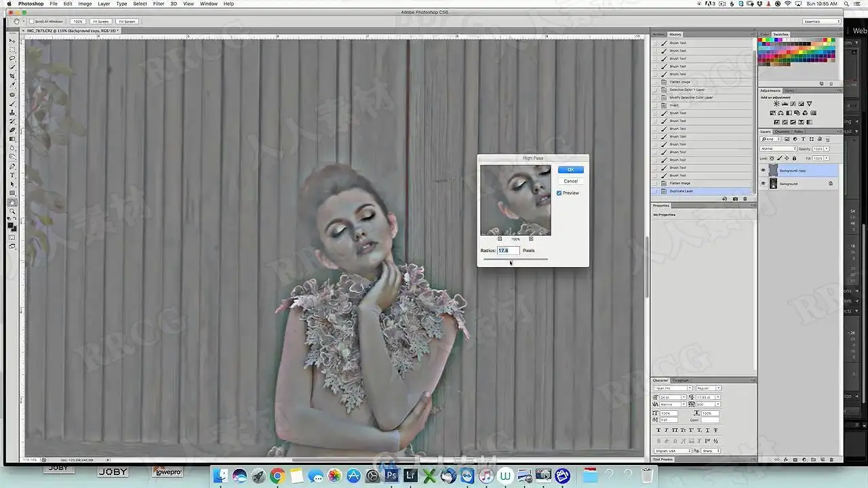The height and width of the screenshot is (488, 868).
Task: Click the Character Color swatch
Action: 710,420
